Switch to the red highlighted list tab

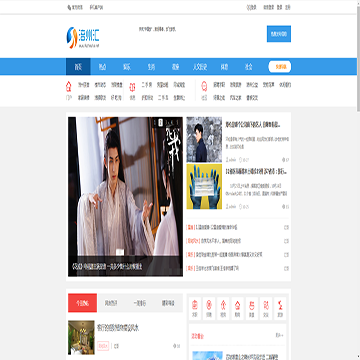click(x=82, y=303)
